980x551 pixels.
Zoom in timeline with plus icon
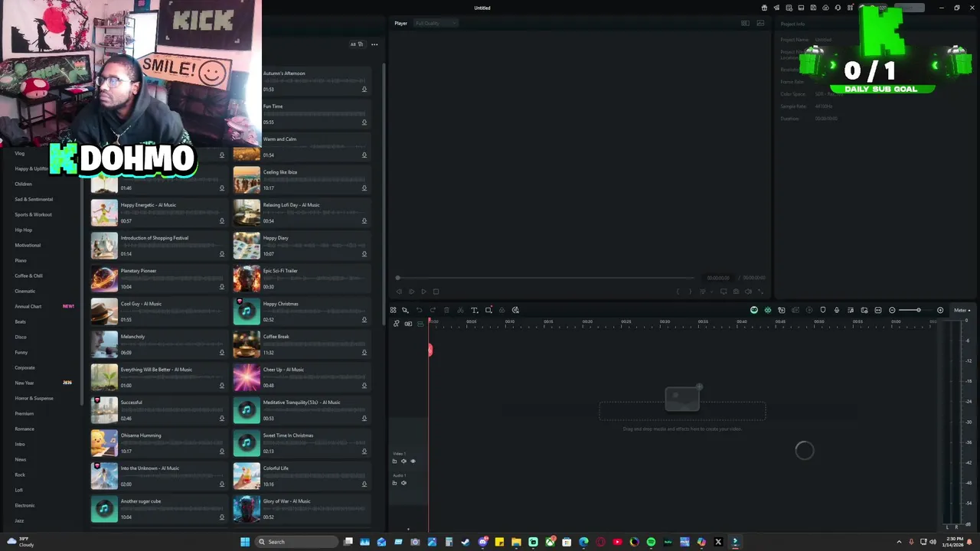[939, 310]
